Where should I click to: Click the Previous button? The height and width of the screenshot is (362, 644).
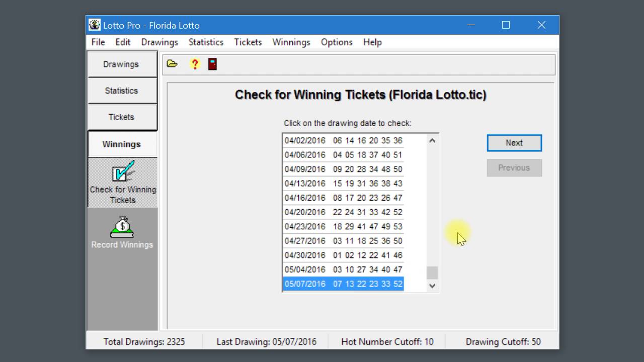pos(514,168)
